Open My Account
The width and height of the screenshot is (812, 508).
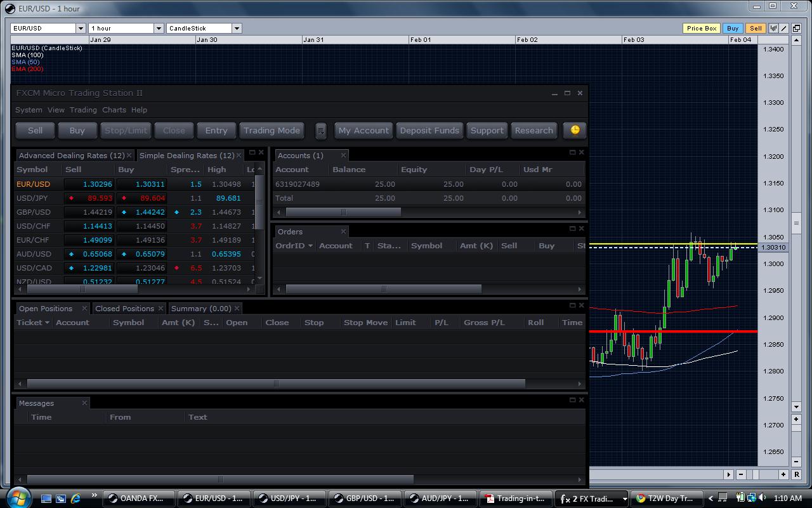363,130
